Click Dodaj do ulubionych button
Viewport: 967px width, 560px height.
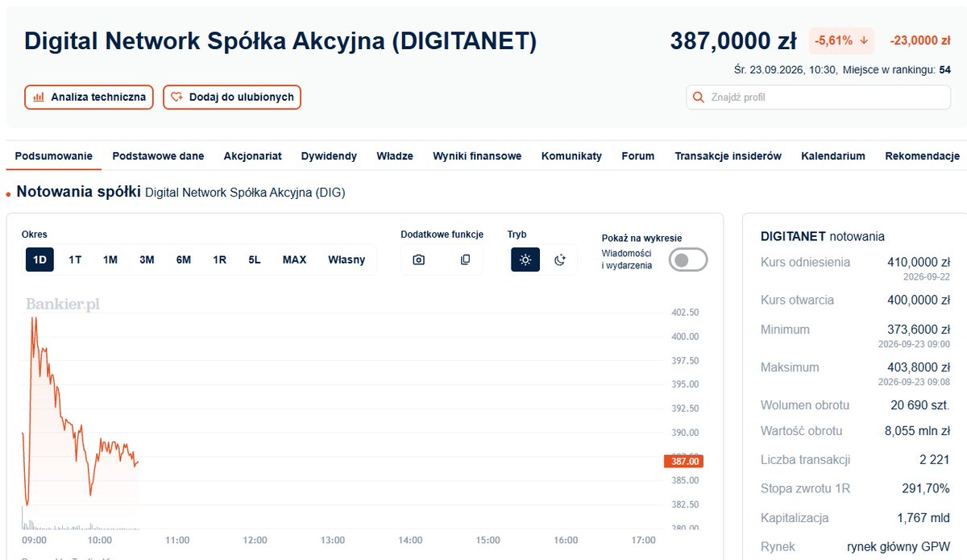pyautogui.click(x=232, y=97)
